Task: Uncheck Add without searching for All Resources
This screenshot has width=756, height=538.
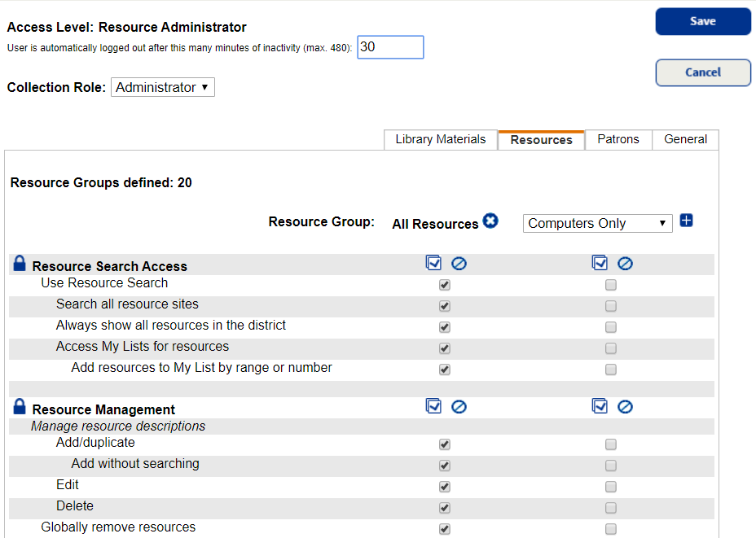Action: pyautogui.click(x=445, y=466)
